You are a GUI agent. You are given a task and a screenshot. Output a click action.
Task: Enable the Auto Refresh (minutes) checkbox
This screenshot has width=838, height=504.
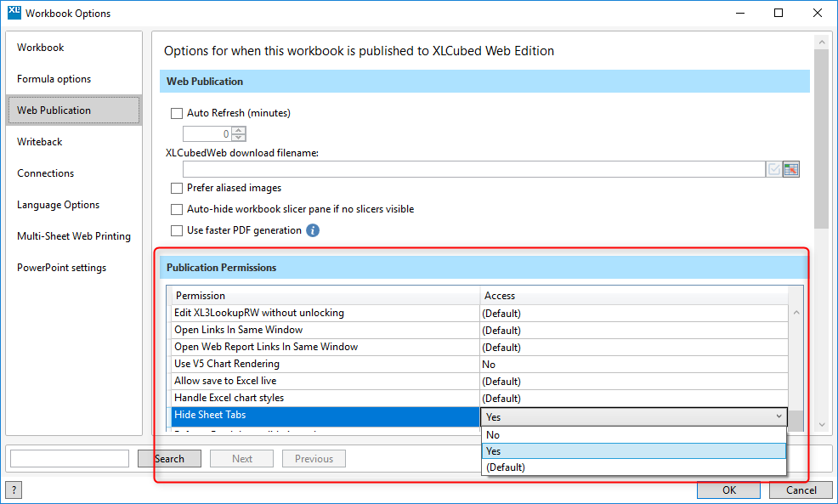point(177,112)
